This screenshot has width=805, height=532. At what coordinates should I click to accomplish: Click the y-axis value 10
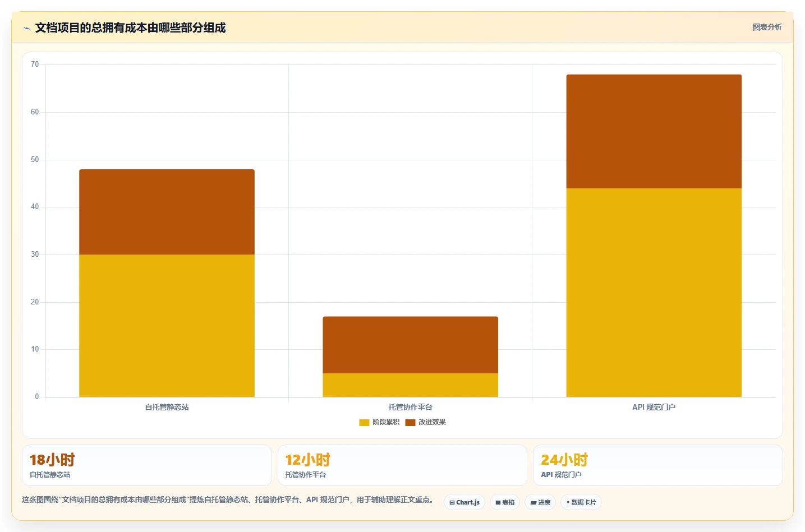[35, 349]
